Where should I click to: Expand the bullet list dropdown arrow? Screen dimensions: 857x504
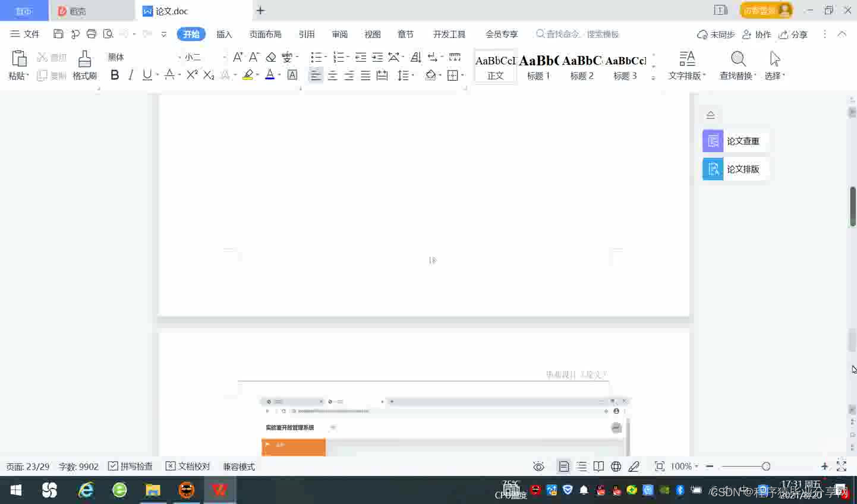click(x=326, y=57)
